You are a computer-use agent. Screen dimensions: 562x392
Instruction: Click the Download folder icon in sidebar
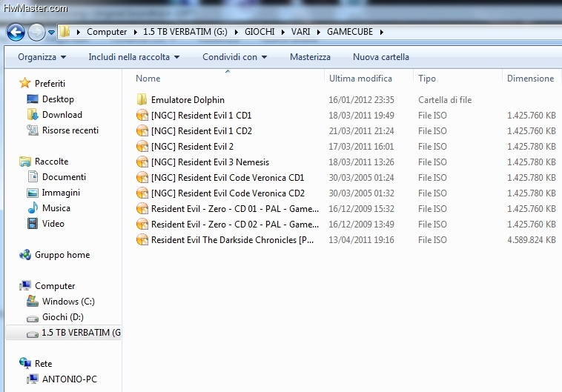(x=33, y=115)
